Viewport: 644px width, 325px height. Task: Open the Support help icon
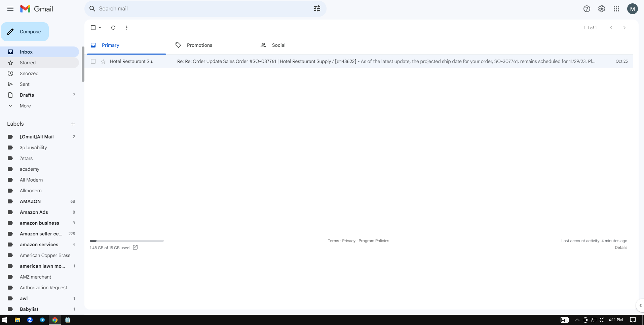pyautogui.click(x=587, y=9)
